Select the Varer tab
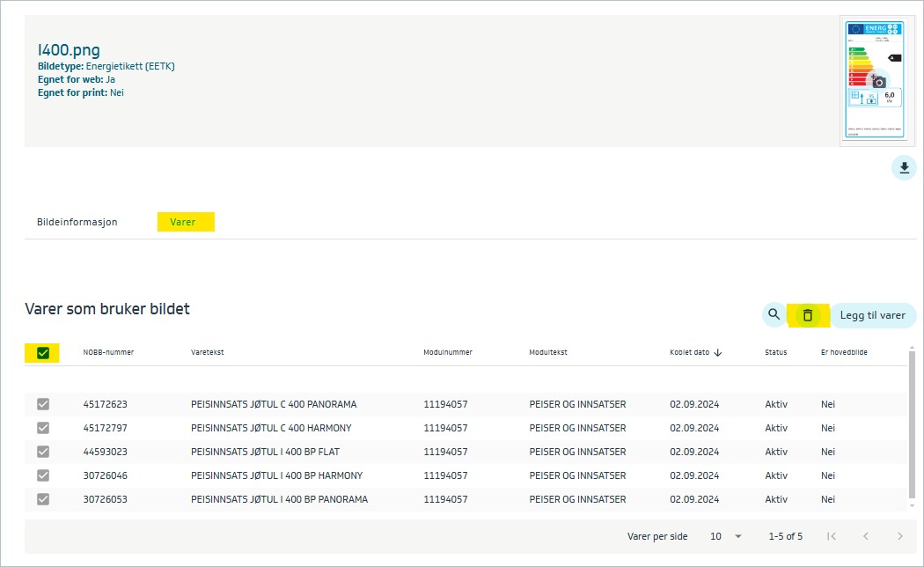 click(x=183, y=222)
